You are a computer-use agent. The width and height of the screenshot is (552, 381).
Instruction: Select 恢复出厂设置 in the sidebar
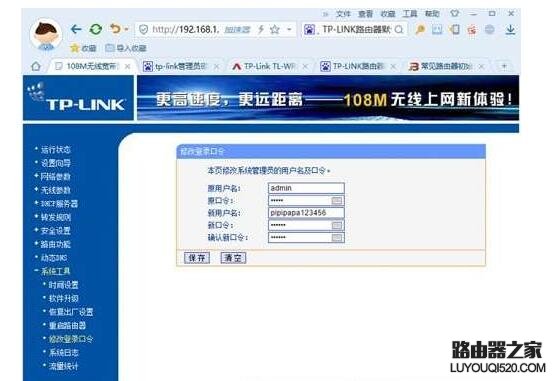click(71, 312)
